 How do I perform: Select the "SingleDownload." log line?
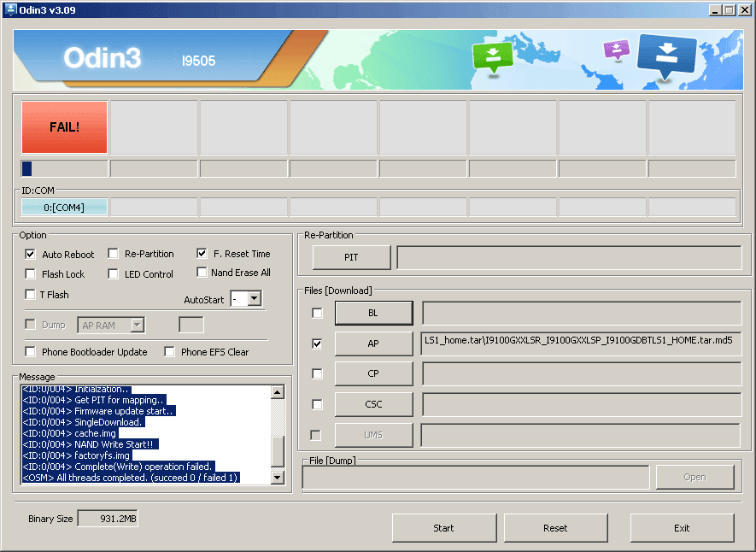[84, 422]
